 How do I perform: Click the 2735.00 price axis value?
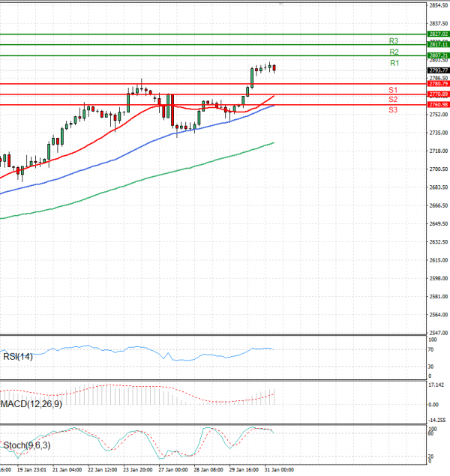point(439,133)
